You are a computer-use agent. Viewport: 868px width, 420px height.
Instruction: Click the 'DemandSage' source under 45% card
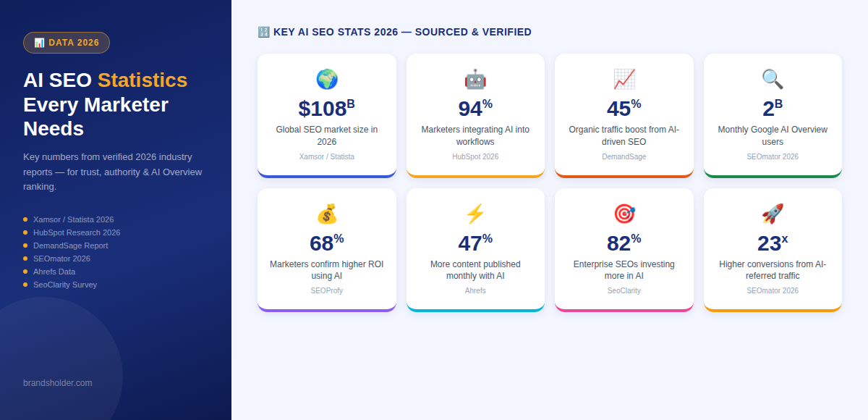coord(624,156)
